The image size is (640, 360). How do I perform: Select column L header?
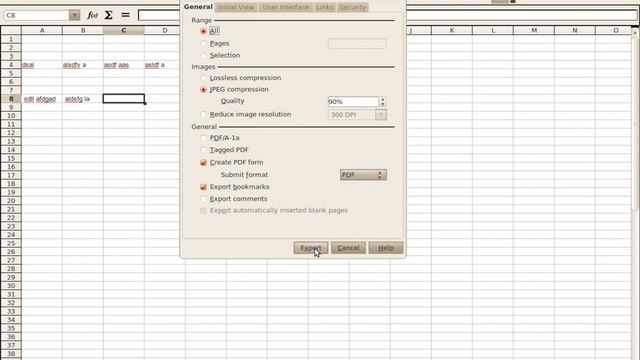click(x=493, y=30)
